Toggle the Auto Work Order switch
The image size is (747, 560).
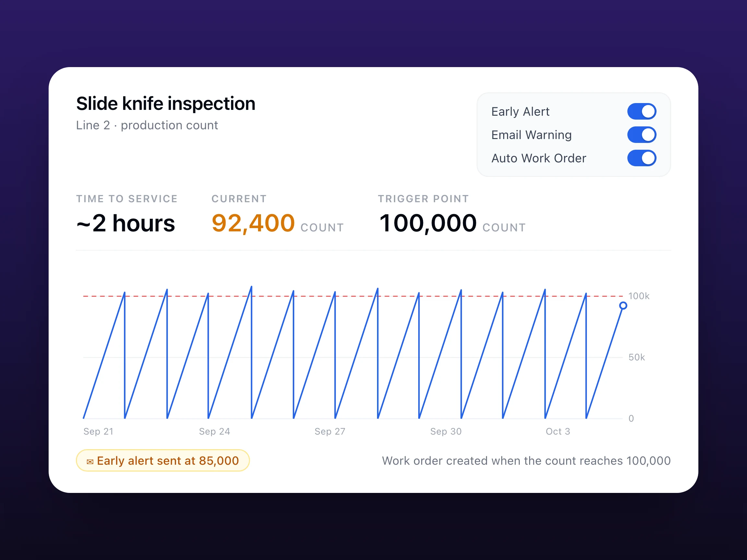[x=642, y=158]
